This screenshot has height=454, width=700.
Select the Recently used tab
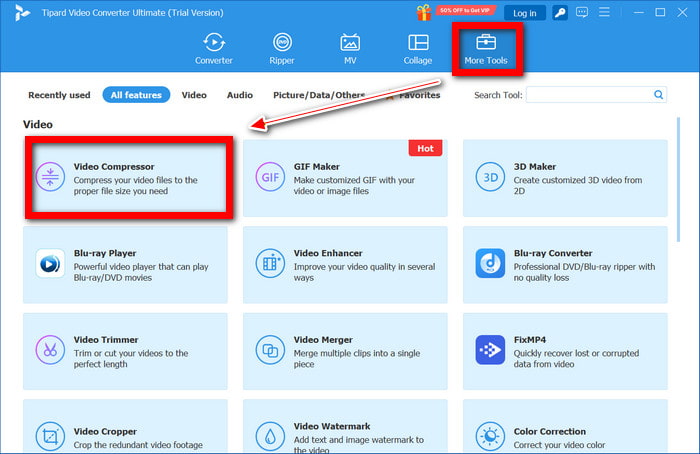coord(60,95)
